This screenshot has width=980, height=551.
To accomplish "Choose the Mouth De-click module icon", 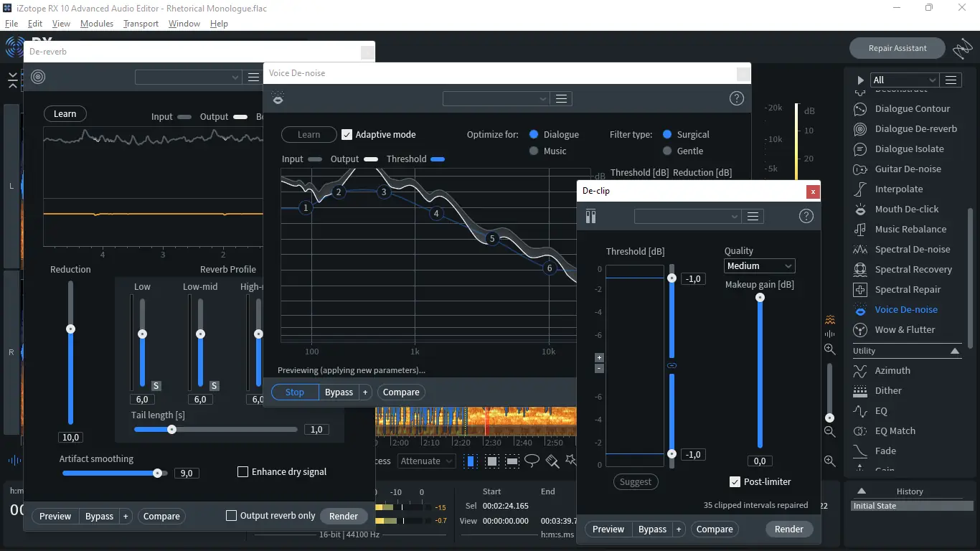I will 860,209.
